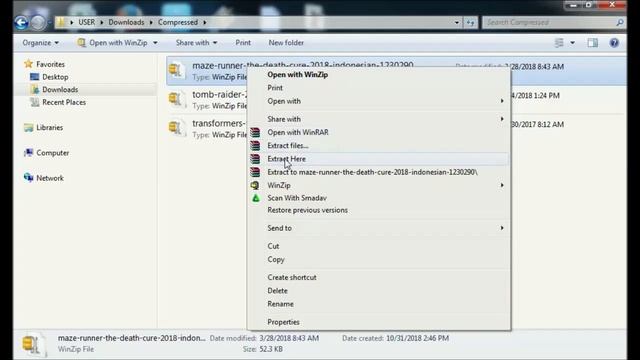Click the details pane zip thumbnail
This screenshot has height=360, width=640.
click(x=33, y=344)
